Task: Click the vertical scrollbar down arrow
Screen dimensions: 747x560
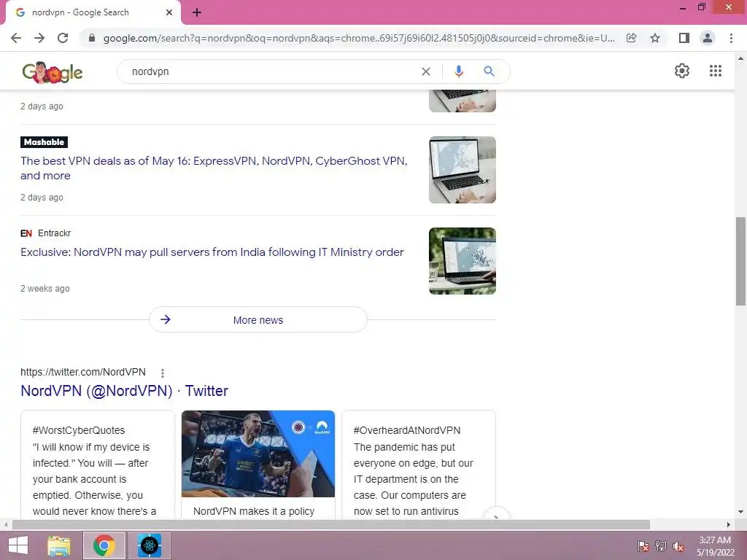Action: coord(740,512)
